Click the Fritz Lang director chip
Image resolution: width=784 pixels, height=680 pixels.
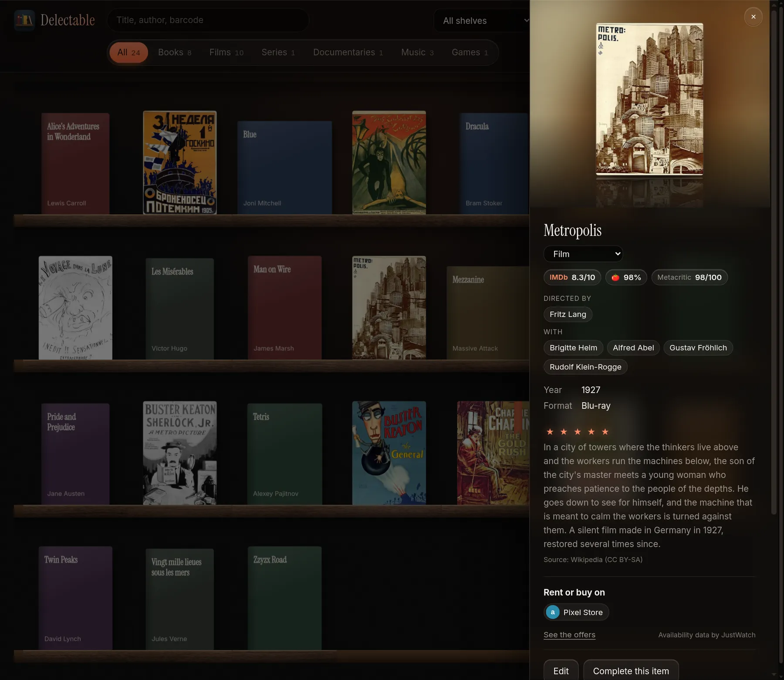pos(568,314)
